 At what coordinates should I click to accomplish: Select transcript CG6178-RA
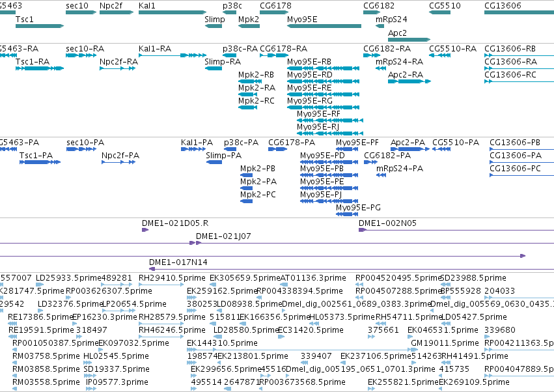point(274,55)
